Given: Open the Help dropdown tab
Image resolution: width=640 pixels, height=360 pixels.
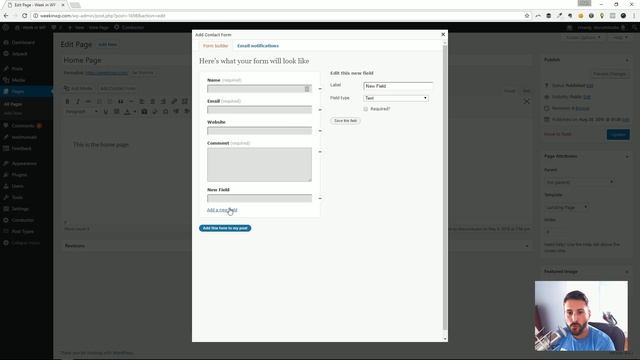Looking at the screenshot, I should (620, 38).
